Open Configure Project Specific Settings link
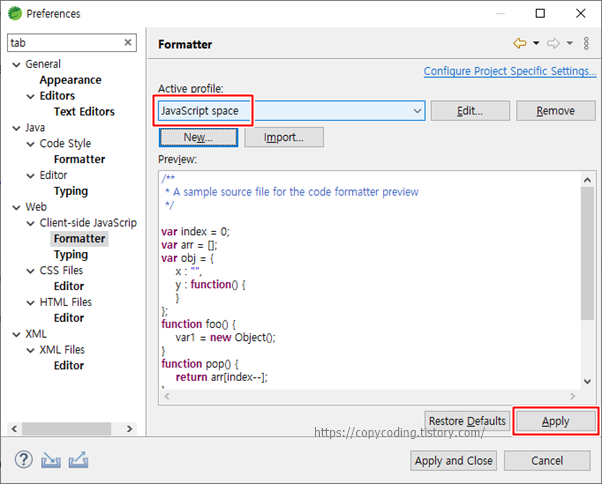The image size is (602, 484). point(510,71)
